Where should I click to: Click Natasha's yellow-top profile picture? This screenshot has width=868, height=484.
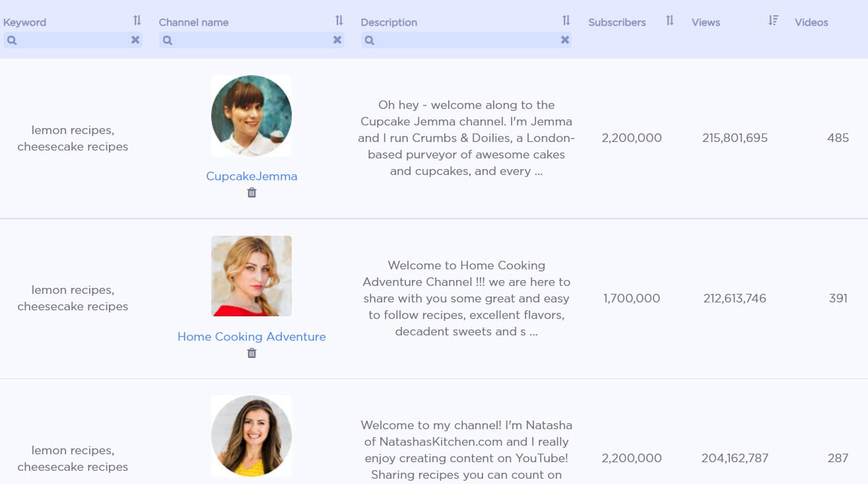pyautogui.click(x=251, y=436)
